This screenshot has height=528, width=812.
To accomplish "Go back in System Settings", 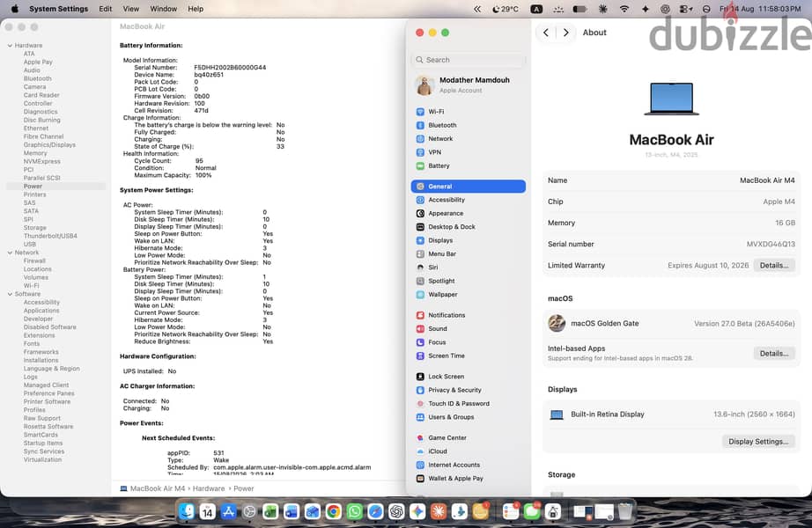I will point(546,32).
